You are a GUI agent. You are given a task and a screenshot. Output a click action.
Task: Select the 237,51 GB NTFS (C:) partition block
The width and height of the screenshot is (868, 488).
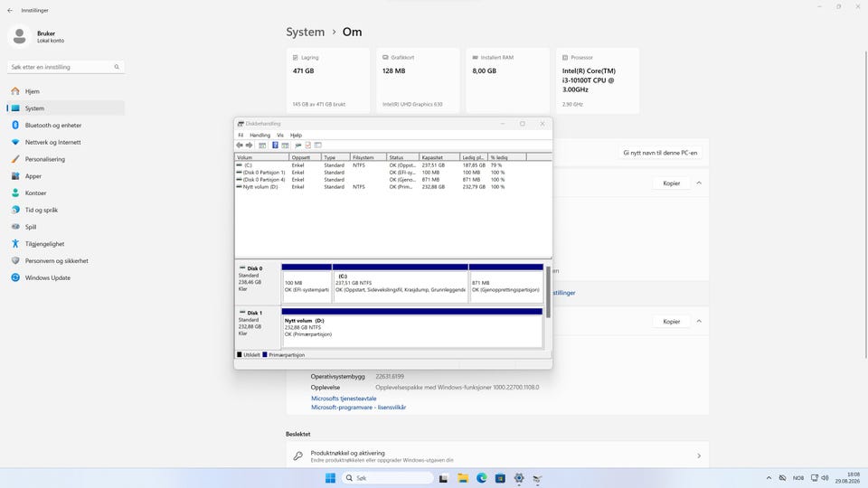[401, 283]
